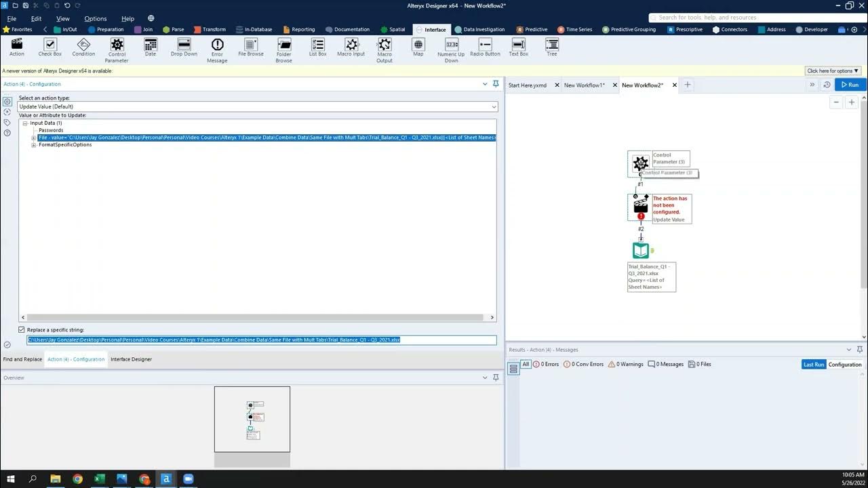Click the Save workflow icon in title bar

coord(26,5)
